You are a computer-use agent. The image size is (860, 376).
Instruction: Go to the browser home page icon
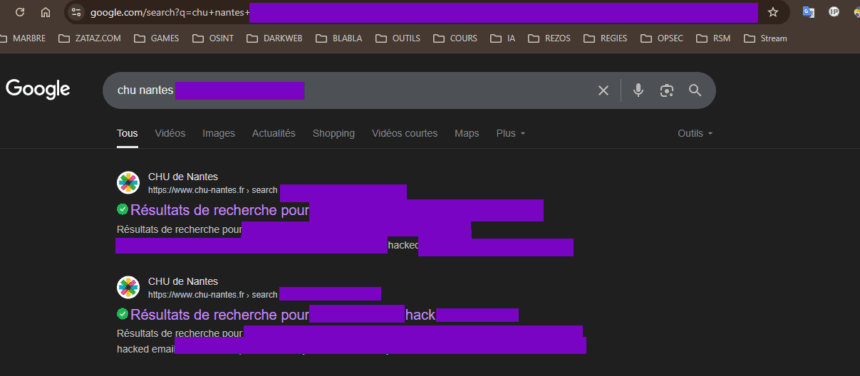tap(46, 12)
